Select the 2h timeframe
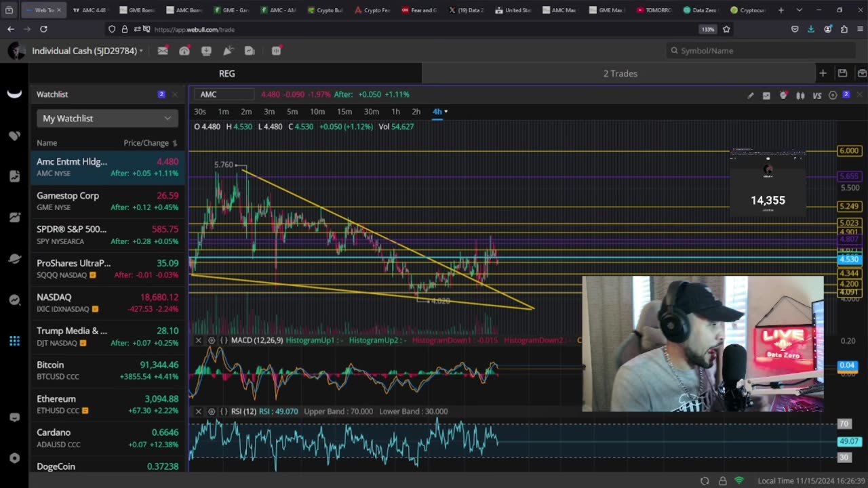The height and width of the screenshot is (488, 868). pos(416,112)
